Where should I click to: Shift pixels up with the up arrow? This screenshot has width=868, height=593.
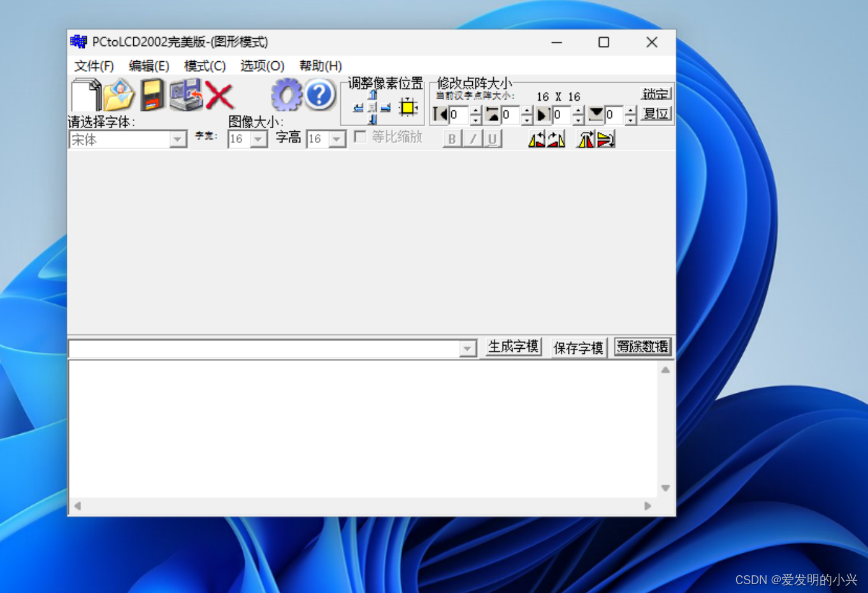pyautogui.click(x=373, y=95)
